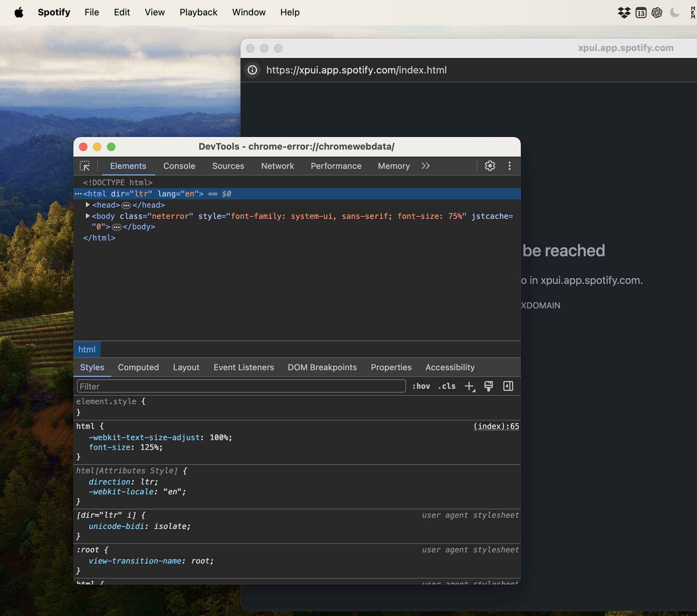Click the font-size 125% value

pos(150,447)
